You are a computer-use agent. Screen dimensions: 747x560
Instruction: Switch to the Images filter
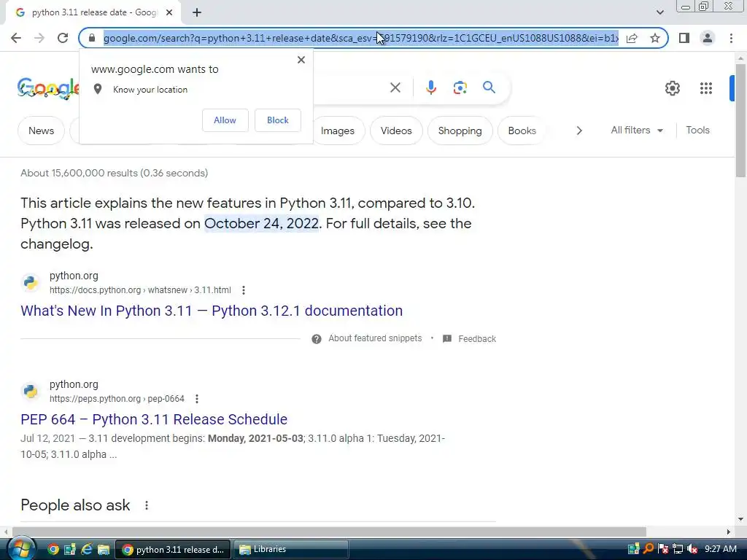(337, 131)
